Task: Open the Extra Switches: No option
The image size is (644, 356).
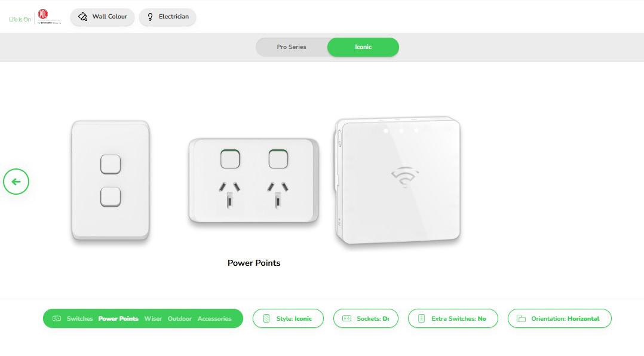Action: coord(453,318)
